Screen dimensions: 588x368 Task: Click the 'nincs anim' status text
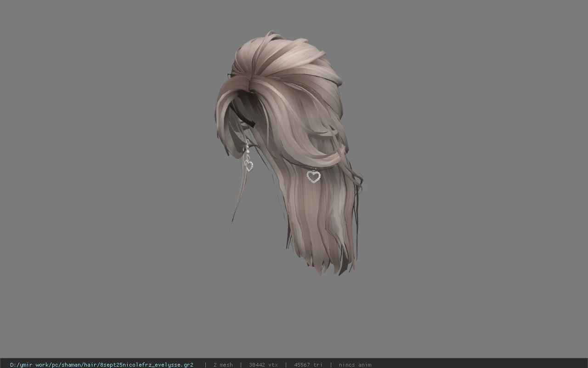(x=355, y=365)
